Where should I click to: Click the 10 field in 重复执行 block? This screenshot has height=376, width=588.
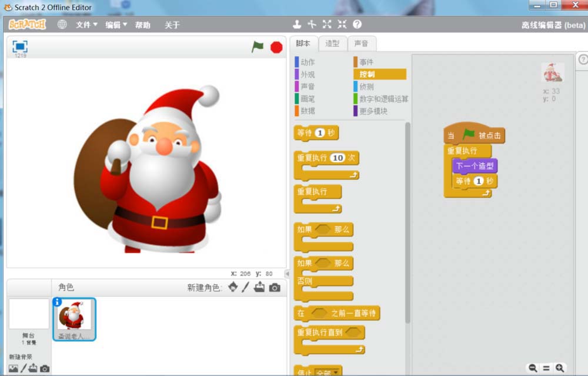tap(337, 158)
